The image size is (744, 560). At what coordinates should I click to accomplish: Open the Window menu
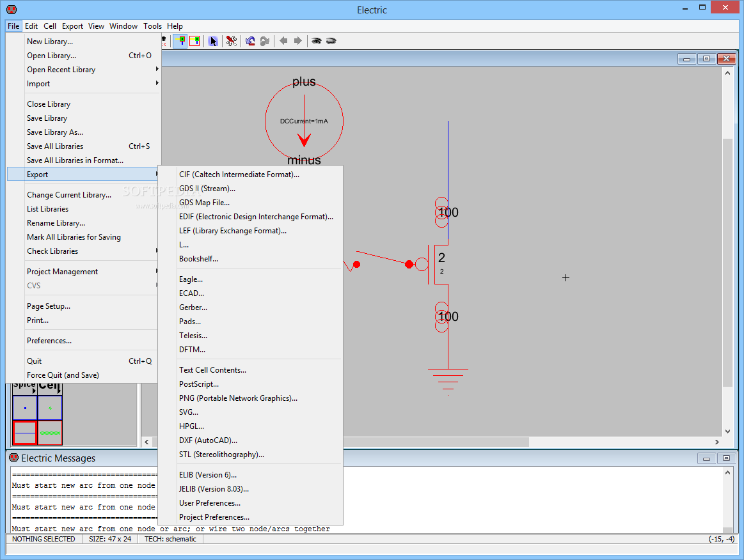click(123, 26)
